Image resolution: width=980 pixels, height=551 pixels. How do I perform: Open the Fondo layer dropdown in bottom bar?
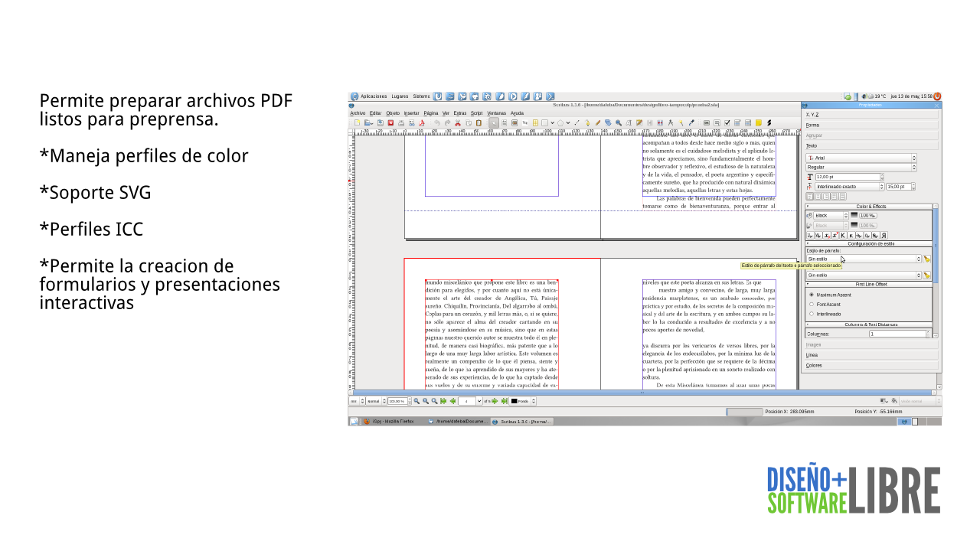pyautogui.click(x=523, y=401)
